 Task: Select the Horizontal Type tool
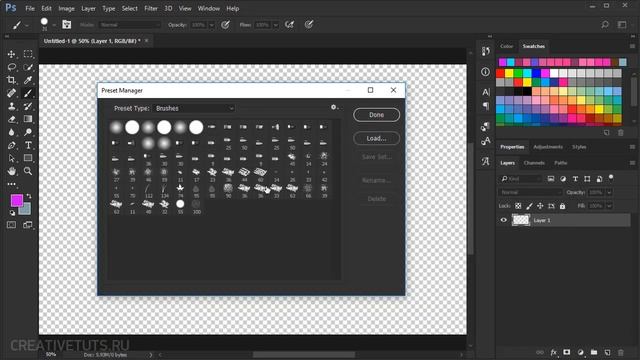[x=28, y=145]
